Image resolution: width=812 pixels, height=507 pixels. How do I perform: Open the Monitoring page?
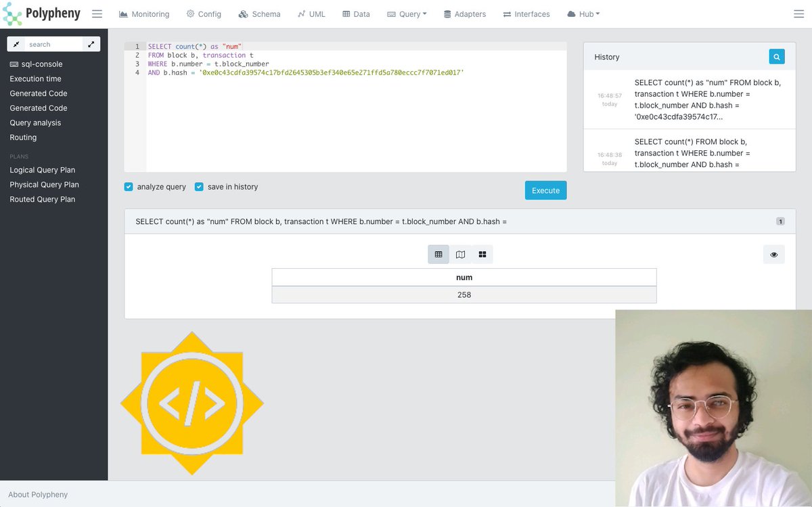point(144,14)
